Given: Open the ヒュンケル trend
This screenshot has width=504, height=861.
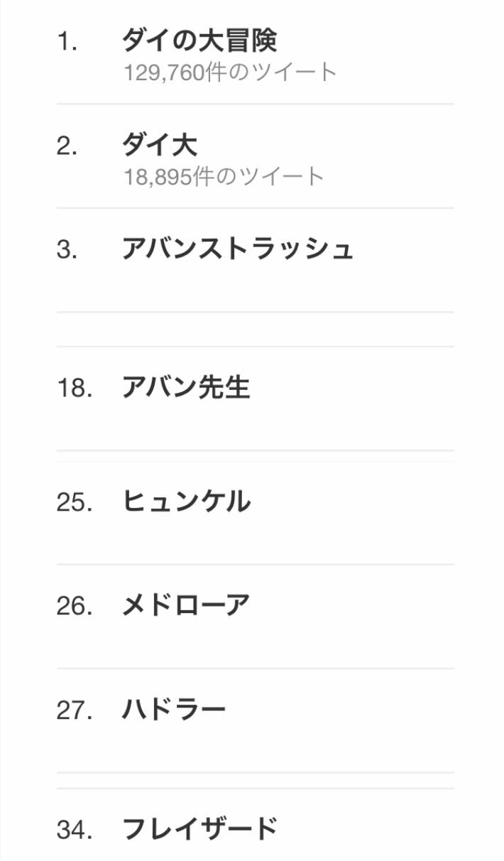Looking at the screenshot, I should click(186, 502).
